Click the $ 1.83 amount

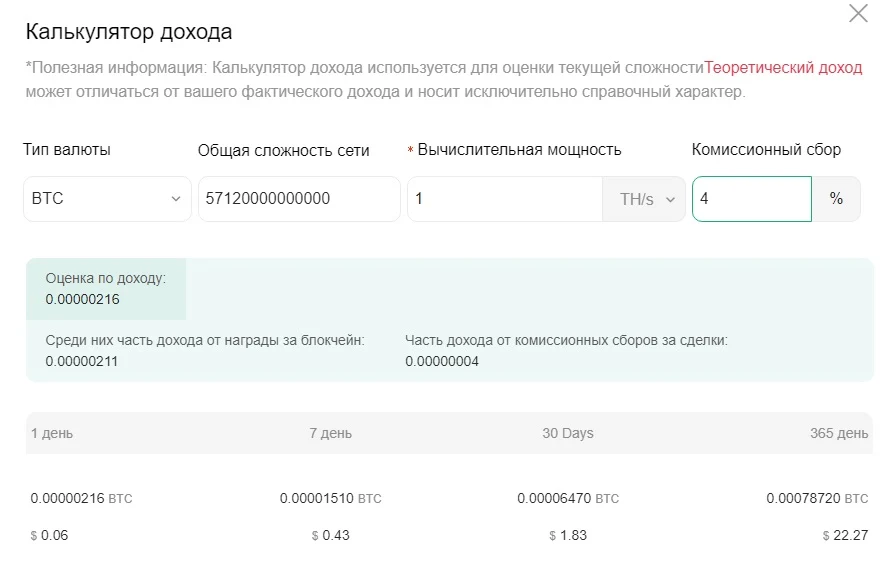pyautogui.click(x=568, y=535)
